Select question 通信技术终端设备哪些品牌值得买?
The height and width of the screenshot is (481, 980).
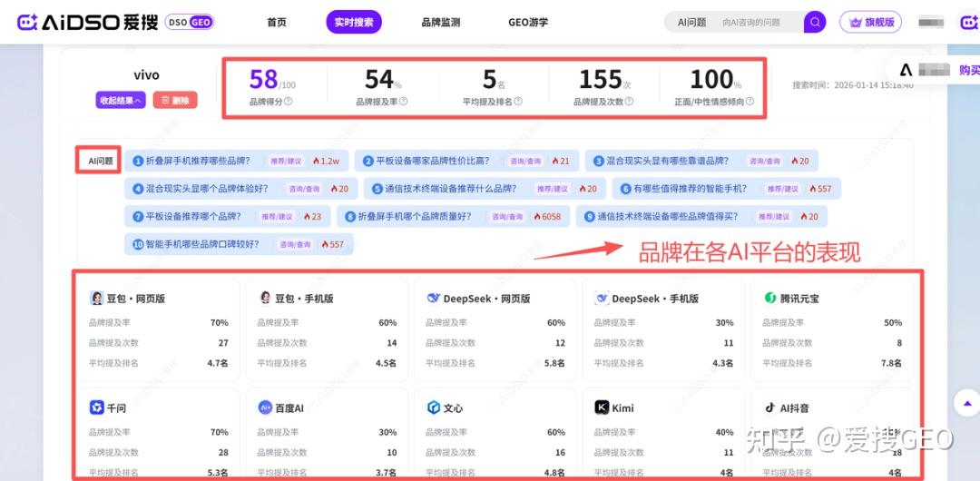(701, 216)
